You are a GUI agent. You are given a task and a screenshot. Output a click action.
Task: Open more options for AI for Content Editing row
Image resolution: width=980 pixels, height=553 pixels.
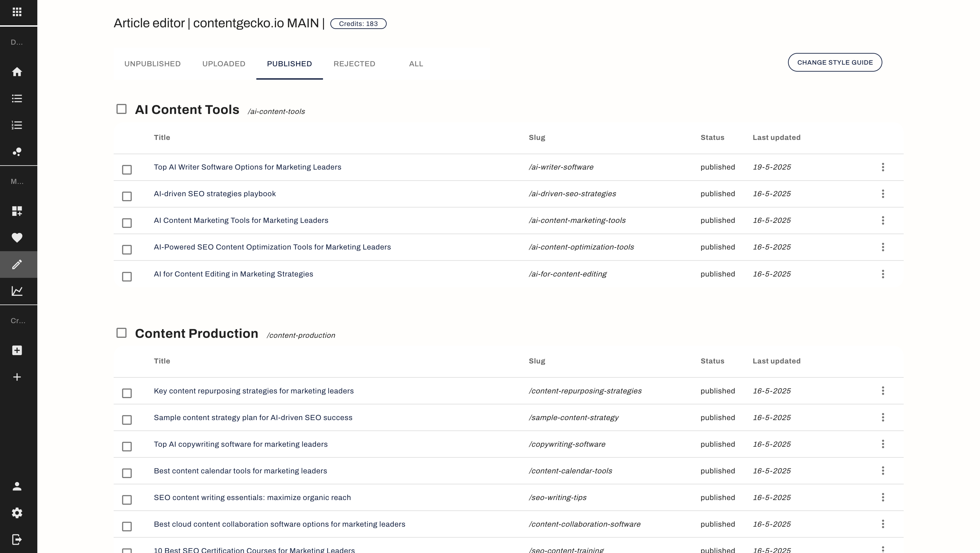(883, 274)
